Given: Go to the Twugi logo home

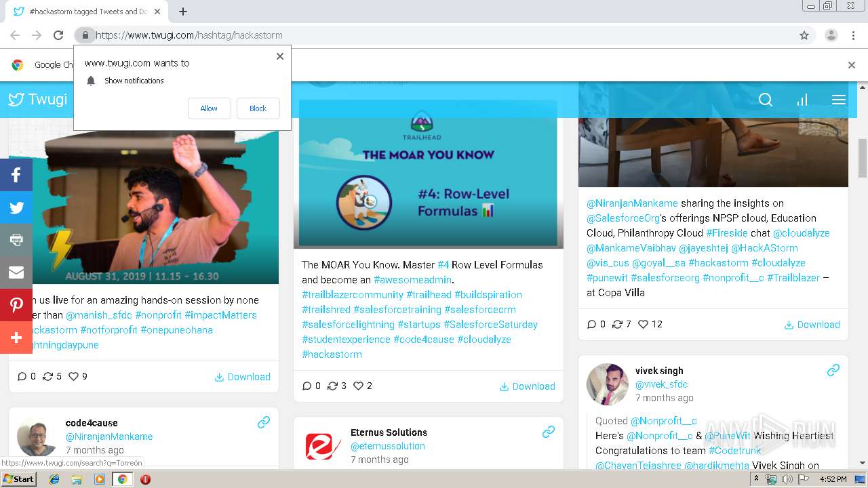Looking at the screenshot, I should click(38, 100).
